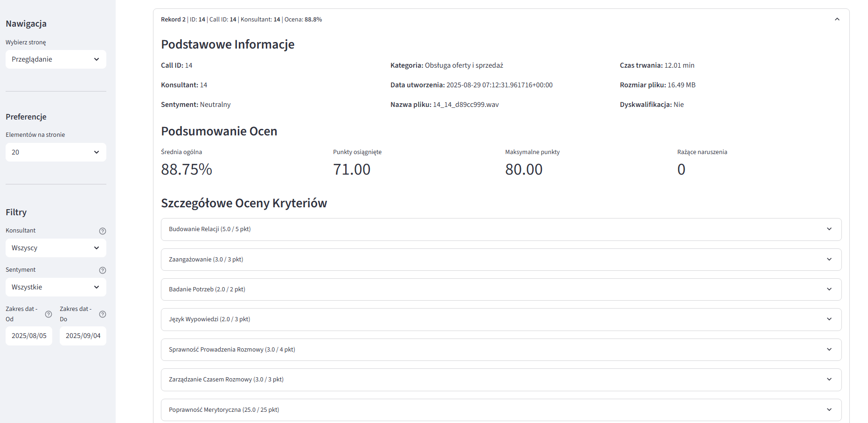Screen dimensions: 868x423
Task: Click the start date field 2025/08/05
Action: click(29, 336)
